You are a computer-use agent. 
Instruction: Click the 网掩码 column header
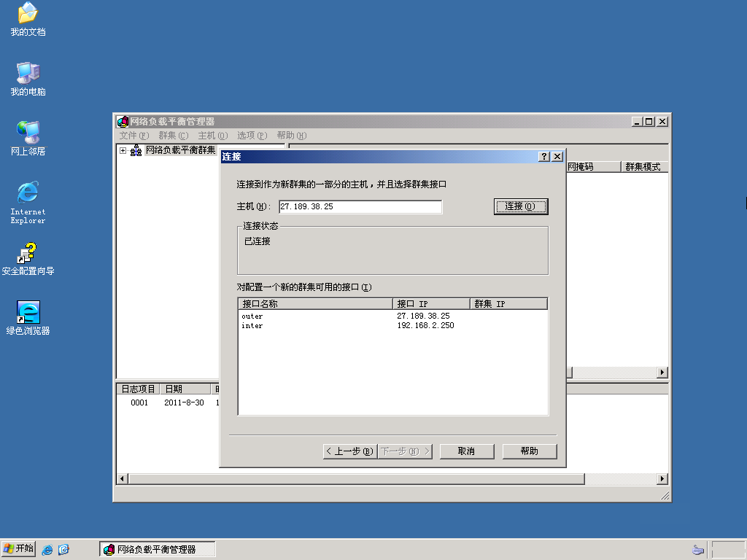click(594, 167)
